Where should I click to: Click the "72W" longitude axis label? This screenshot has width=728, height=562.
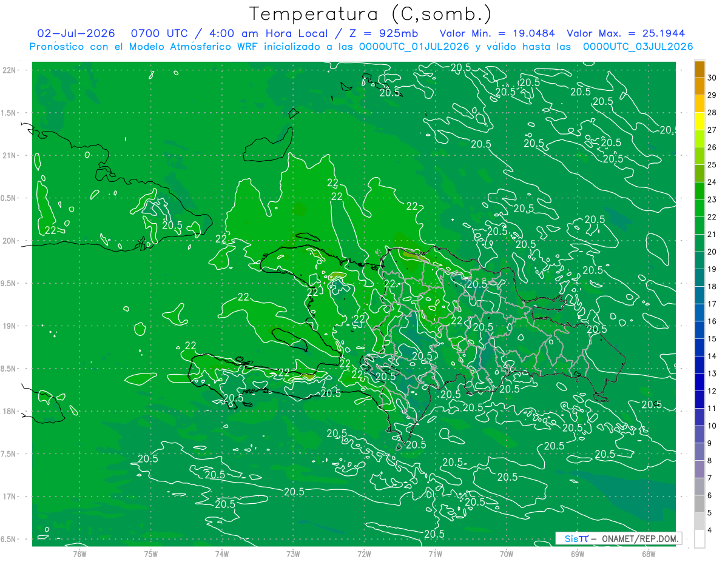tap(364, 554)
